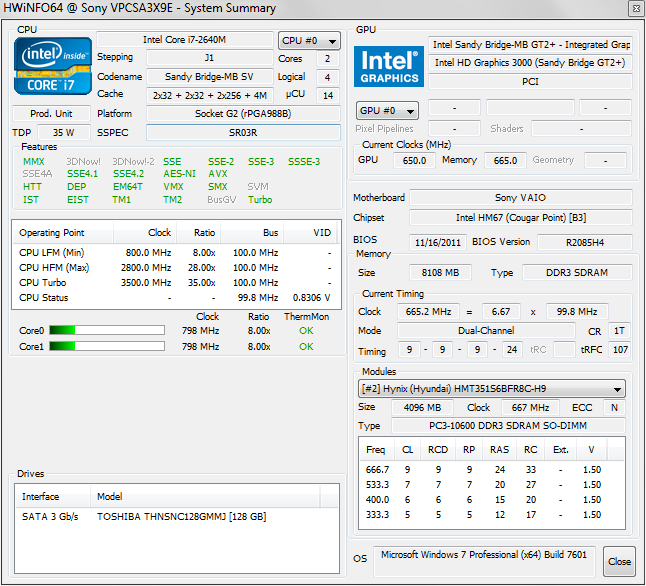646x586 pixels.
Task: Click the memory Mode value Dual-Channel
Action: 486,331
